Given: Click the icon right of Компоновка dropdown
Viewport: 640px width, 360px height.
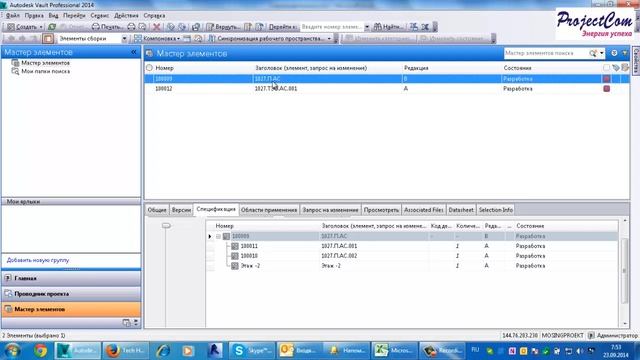Looking at the screenshot, I should (x=187, y=38).
